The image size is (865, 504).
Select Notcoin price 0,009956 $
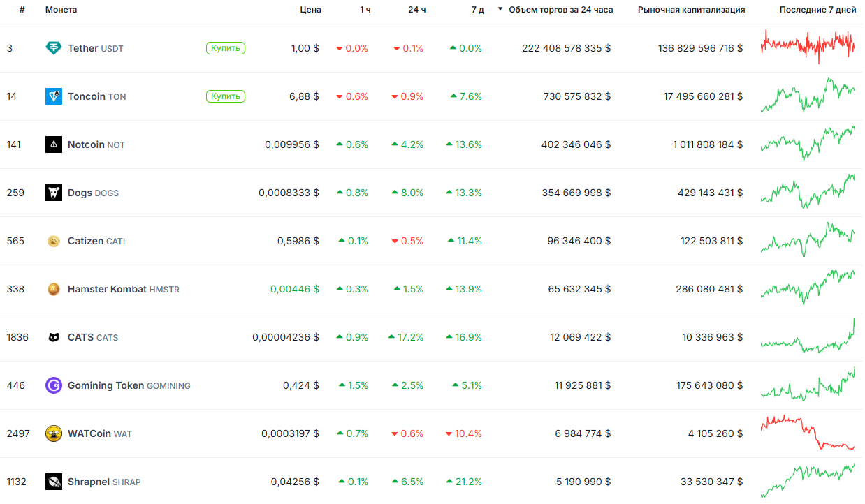point(292,144)
